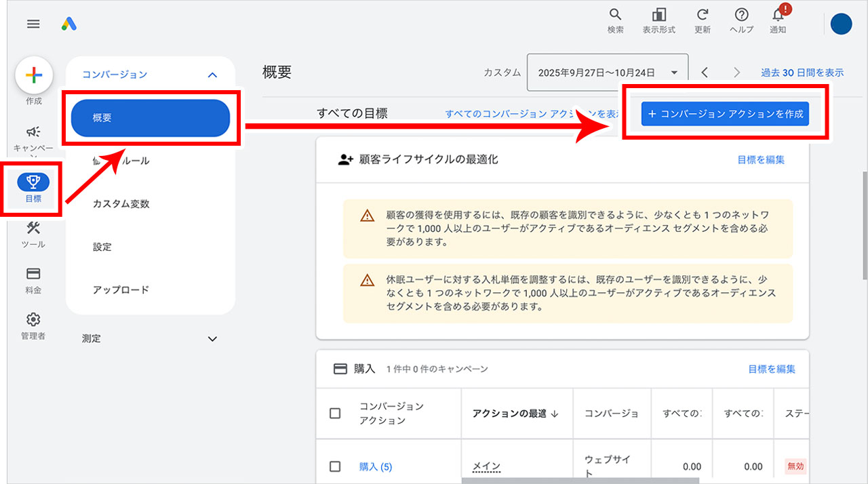The image size is (868, 484).
Task: Select the キャンペーン megaphone icon
Action: 33,130
